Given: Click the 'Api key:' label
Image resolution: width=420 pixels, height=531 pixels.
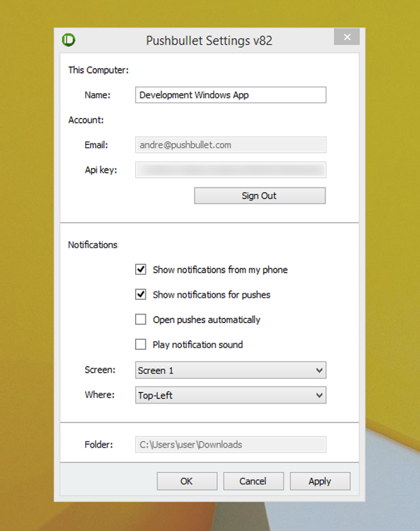Looking at the screenshot, I should point(101,170).
